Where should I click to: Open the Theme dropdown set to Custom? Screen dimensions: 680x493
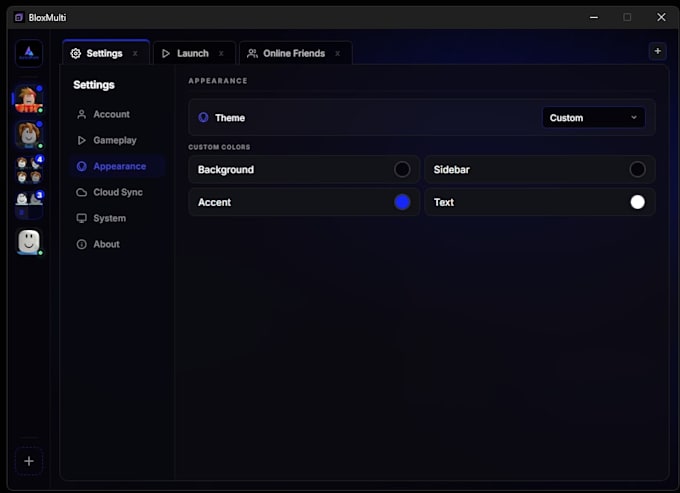(593, 118)
